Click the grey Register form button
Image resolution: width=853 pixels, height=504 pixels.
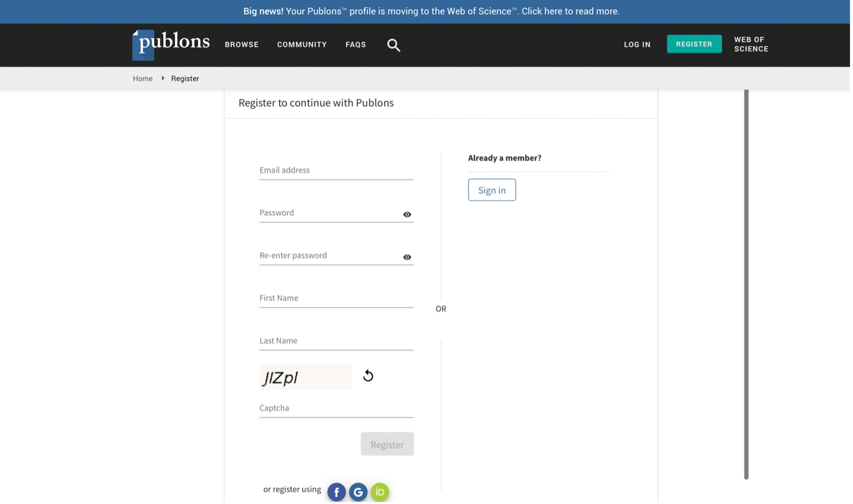pyautogui.click(x=388, y=445)
